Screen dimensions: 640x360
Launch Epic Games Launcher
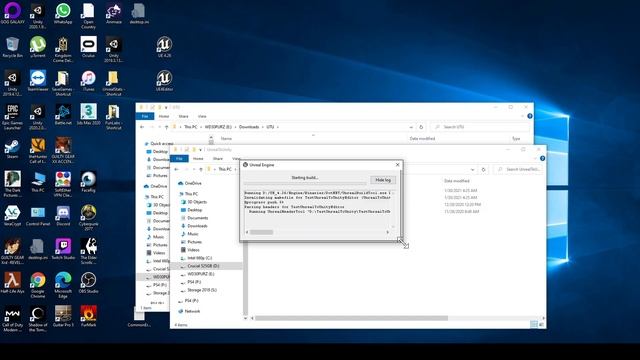pyautogui.click(x=12, y=117)
